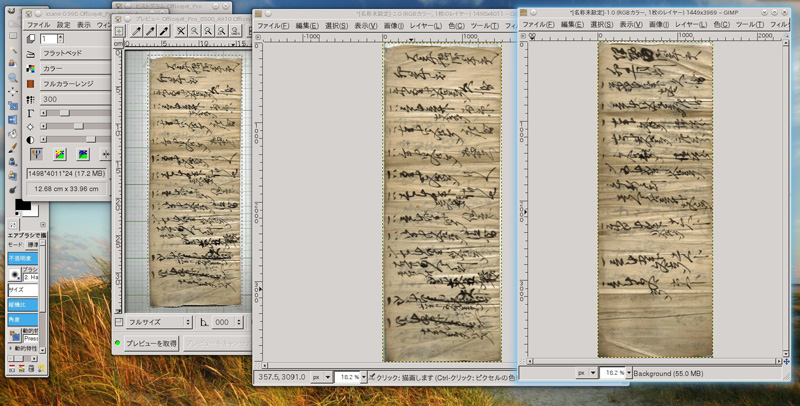This screenshot has width=800, height=406.
Task: Open 設定 menu in the XSane window
Action: pyautogui.click(x=64, y=24)
